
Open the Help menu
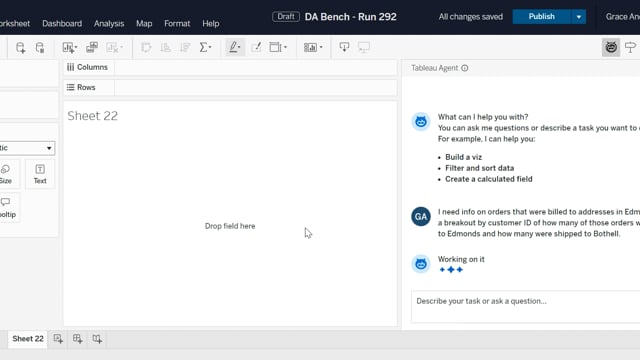click(x=211, y=24)
